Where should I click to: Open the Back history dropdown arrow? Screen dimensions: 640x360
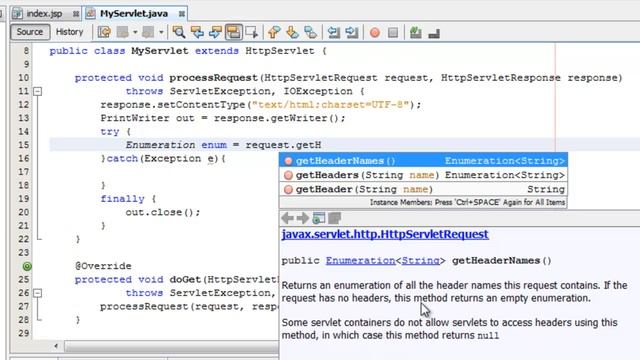(x=135, y=32)
